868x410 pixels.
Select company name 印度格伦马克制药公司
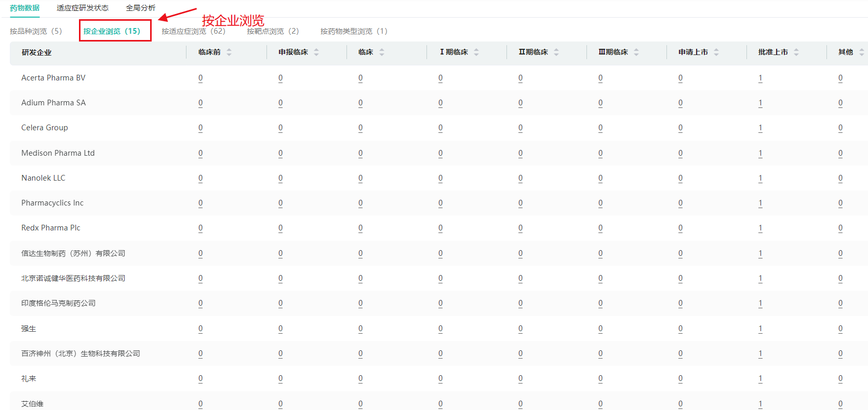59,303
